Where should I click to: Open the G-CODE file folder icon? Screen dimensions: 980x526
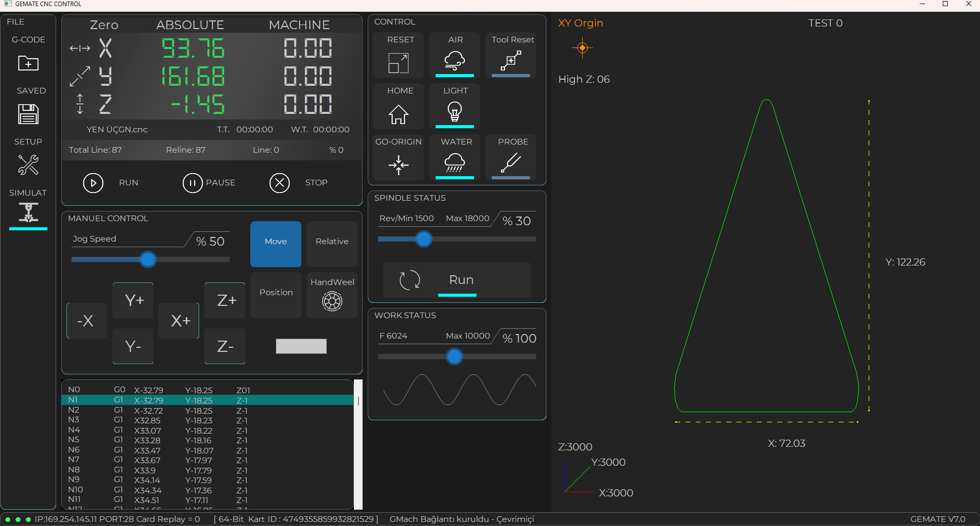click(x=29, y=63)
